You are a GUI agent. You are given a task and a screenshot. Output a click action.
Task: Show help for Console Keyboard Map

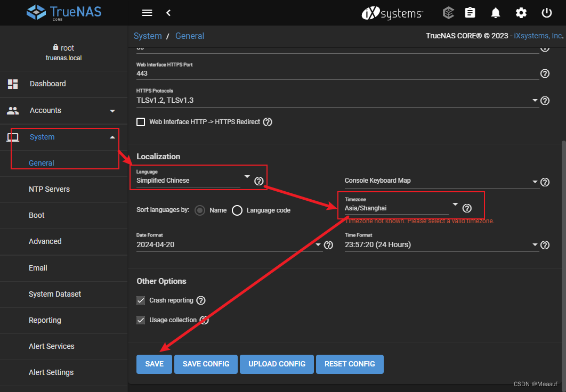tap(545, 182)
